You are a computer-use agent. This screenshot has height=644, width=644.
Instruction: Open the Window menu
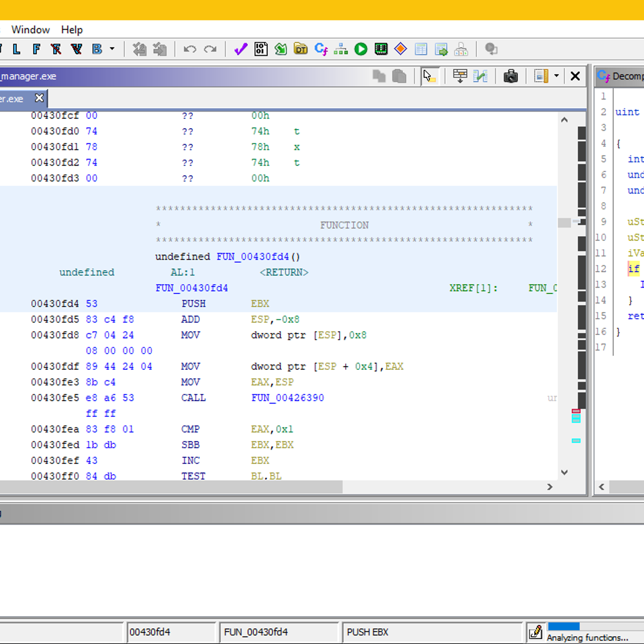[x=31, y=30]
